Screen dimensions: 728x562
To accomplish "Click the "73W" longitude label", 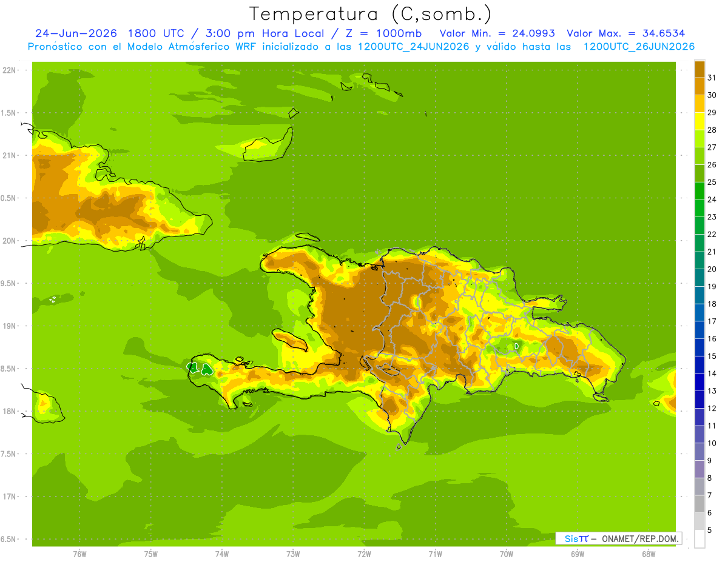I will [293, 554].
